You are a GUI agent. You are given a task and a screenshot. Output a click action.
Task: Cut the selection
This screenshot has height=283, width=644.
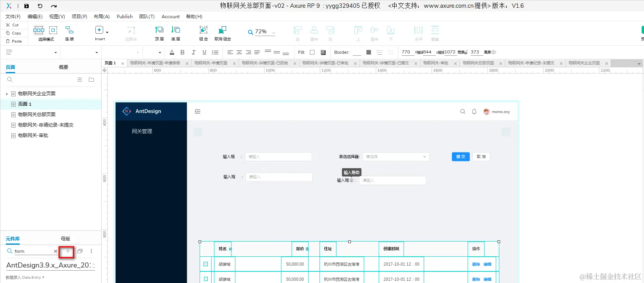pyautogui.click(x=12, y=25)
